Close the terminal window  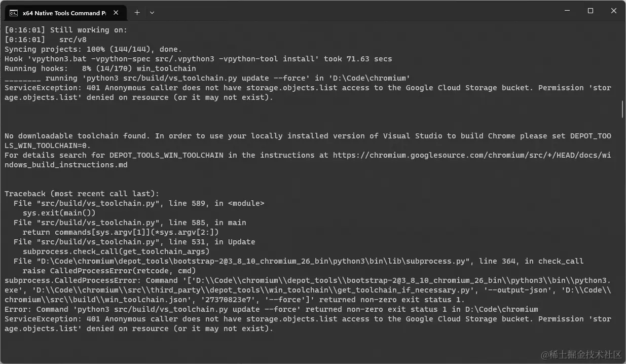tap(613, 11)
